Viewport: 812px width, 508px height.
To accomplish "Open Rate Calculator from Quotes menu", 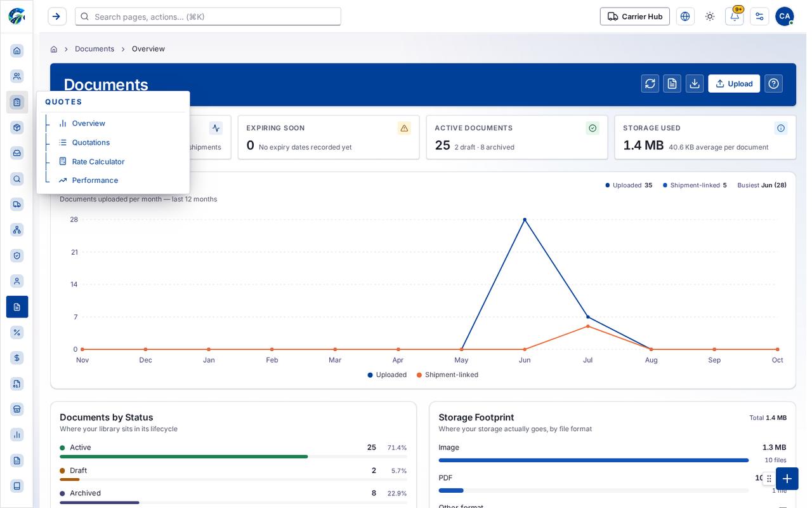I will [98, 161].
